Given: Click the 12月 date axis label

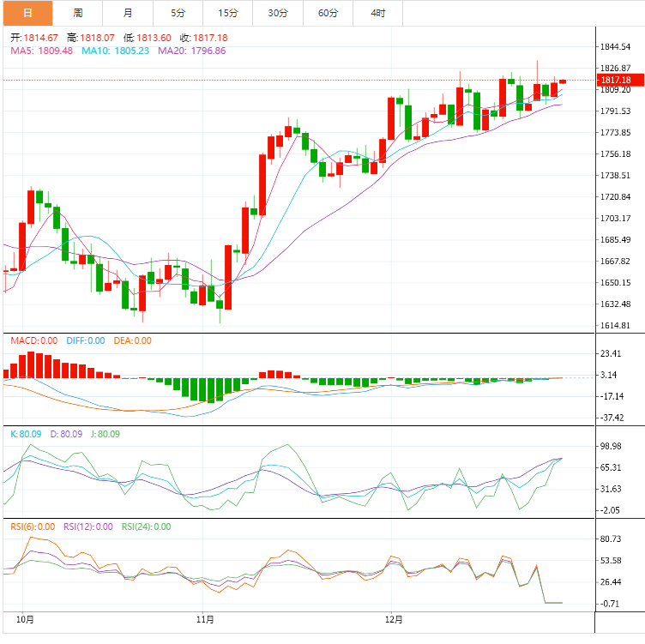Looking at the screenshot, I should click(394, 619).
